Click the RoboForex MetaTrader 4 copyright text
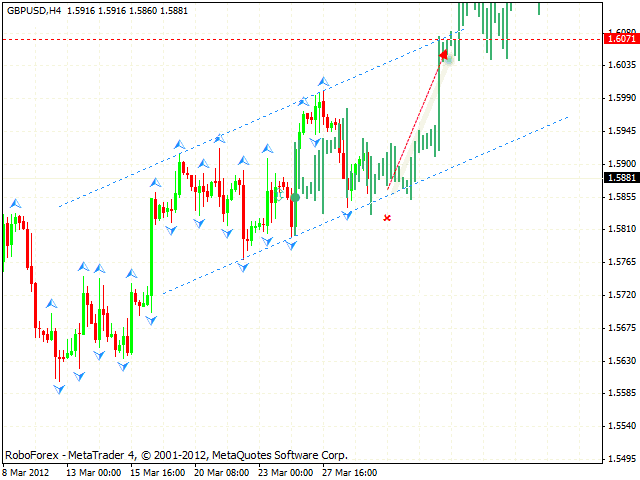The image size is (640, 480). [176, 453]
